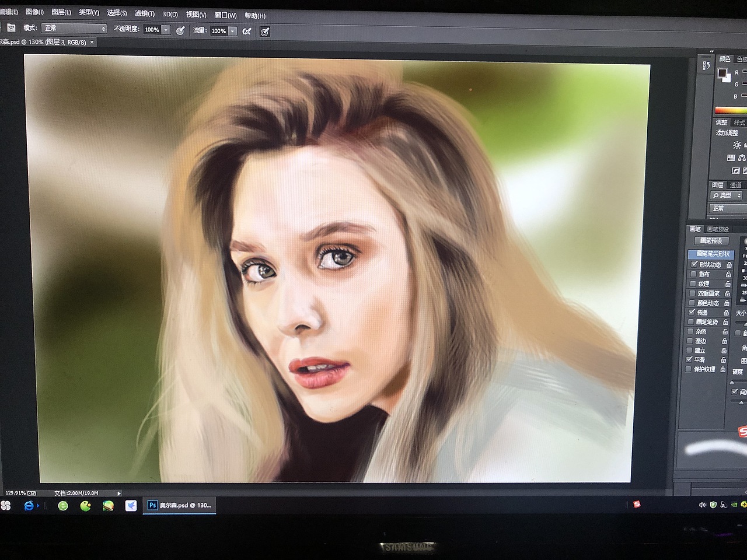Click Photoshop taskbar button 奥尔森.psd

click(179, 505)
